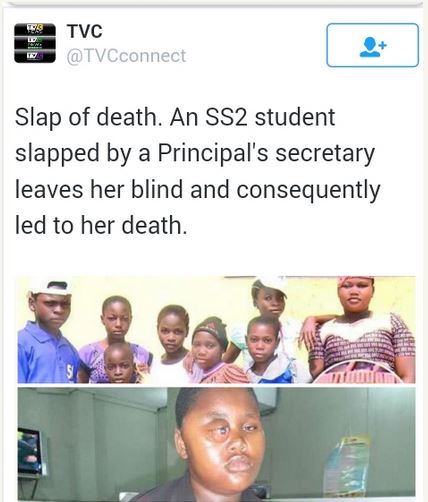Click the follow user button
This screenshot has height=502, width=428.
tap(372, 45)
